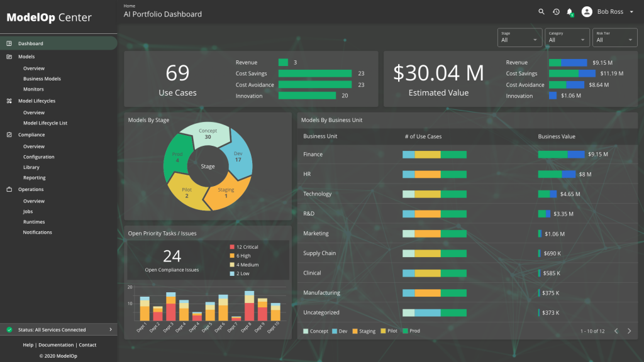The image size is (644, 362).
Task: Click the green status checkmark icon
Action: [x=9, y=329]
